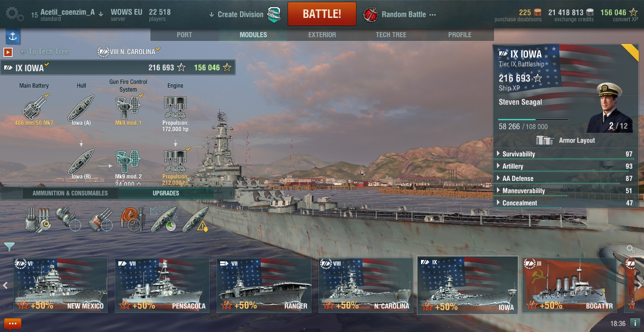Open the Ammunition & Consumables tab
The width and height of the screenshot is (644, 332).
coord(70,193)
